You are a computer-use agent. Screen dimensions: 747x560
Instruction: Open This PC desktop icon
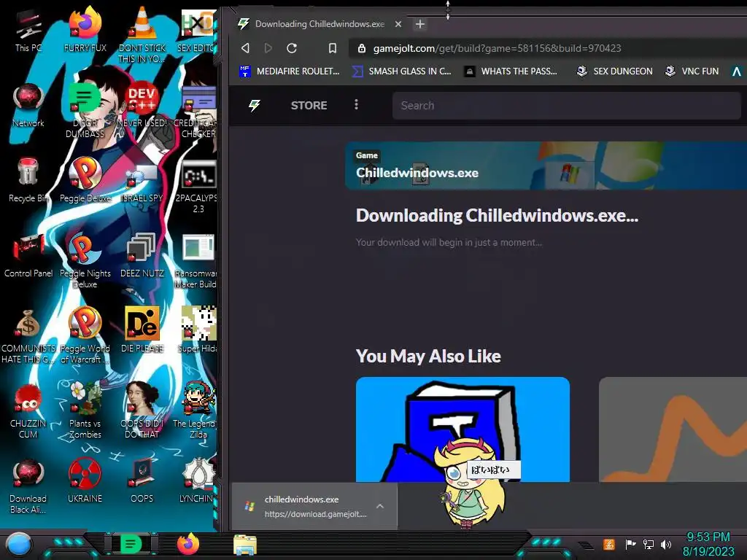pos(28,31)
